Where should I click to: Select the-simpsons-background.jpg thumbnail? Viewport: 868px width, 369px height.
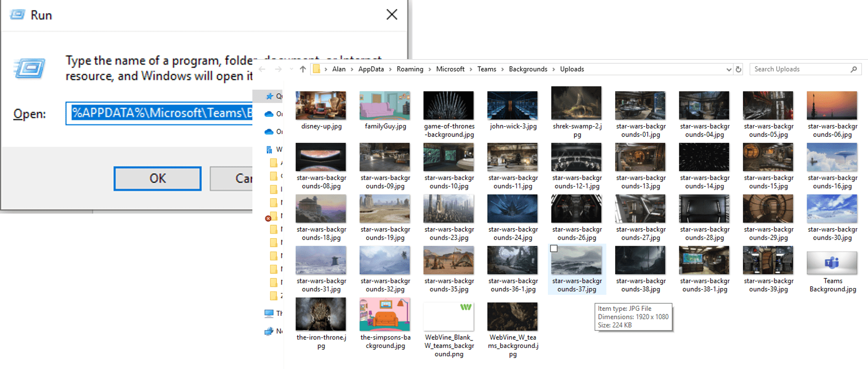pos(385,314)
